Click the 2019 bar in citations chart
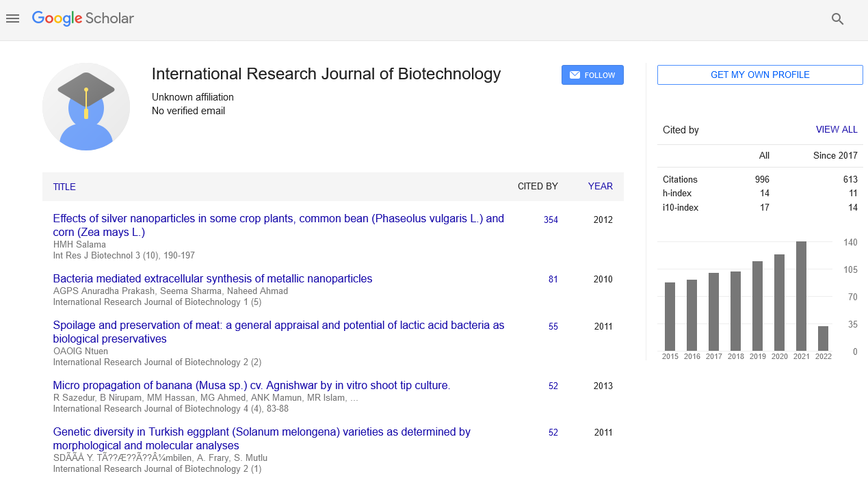Screen dimensions: 868x478 (758, 306)
